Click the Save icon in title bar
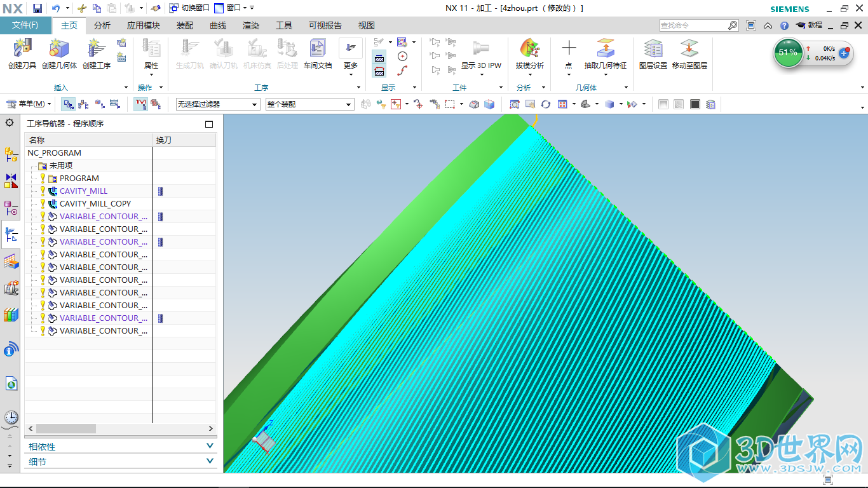The height and width of the screenshot is (488, 868). (x=37, y=8)
